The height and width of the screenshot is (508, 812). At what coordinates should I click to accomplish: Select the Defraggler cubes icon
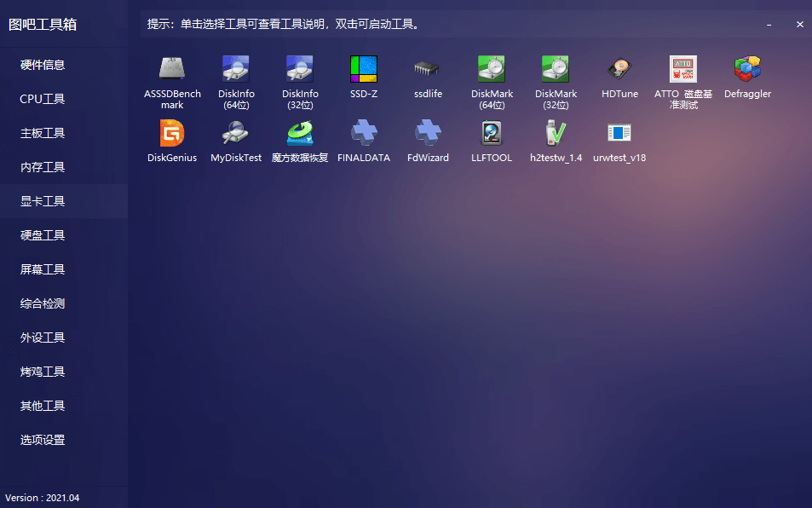coord(747,69)
